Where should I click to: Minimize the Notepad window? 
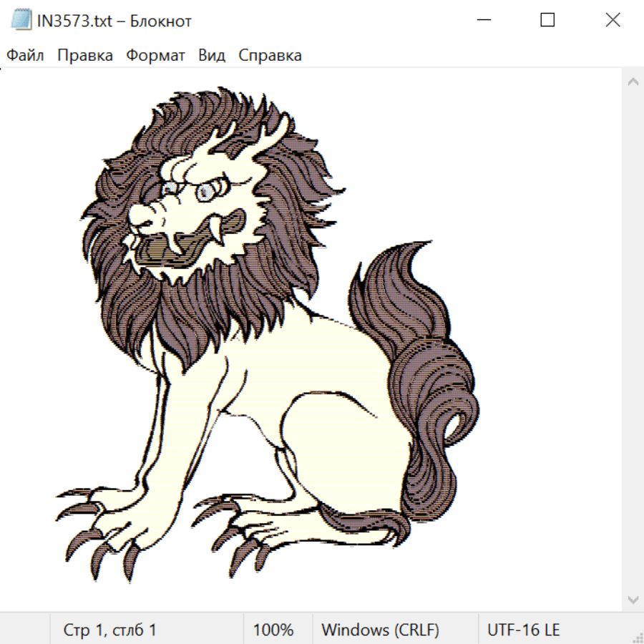point(483,21)
